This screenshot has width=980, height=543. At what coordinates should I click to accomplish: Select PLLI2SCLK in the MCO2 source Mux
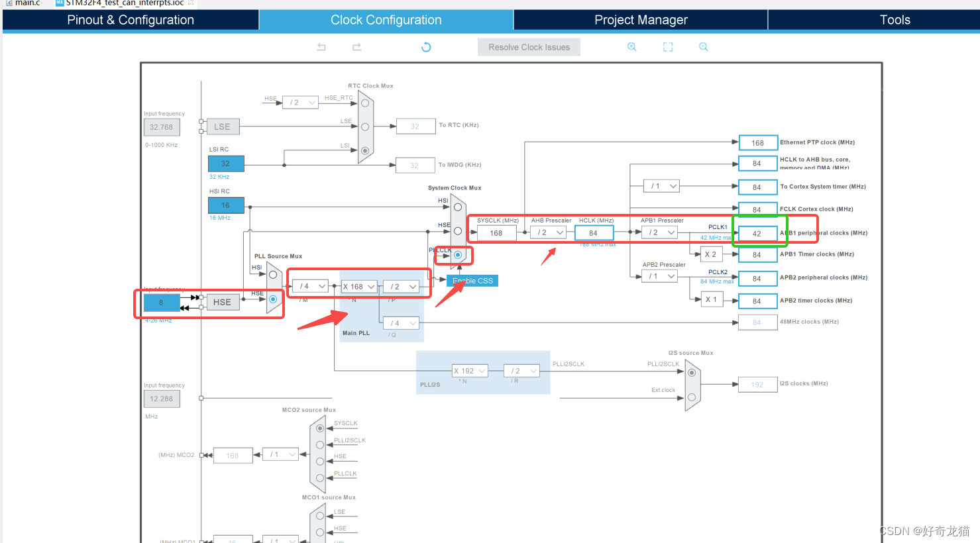[320, 445]
